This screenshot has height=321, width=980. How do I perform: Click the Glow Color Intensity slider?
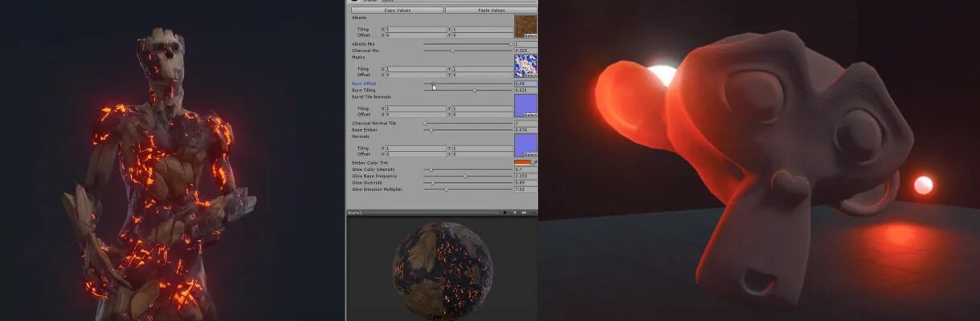coord(468,169)
